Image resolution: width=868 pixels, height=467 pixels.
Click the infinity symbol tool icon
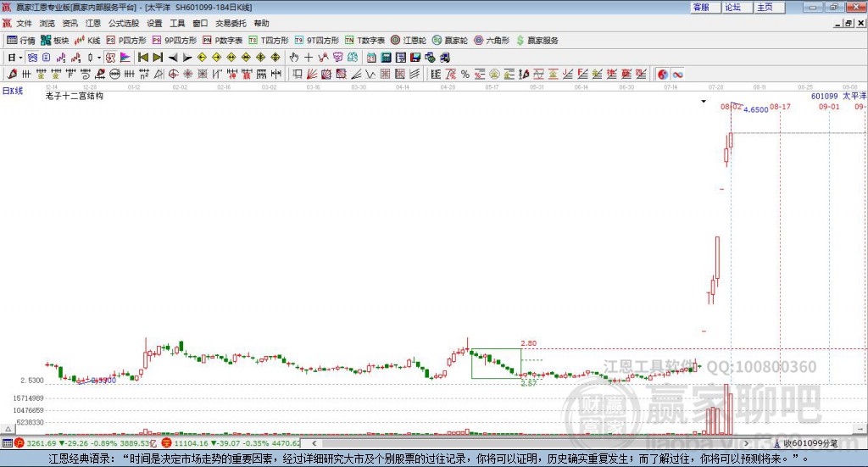[x=677, y=75]
